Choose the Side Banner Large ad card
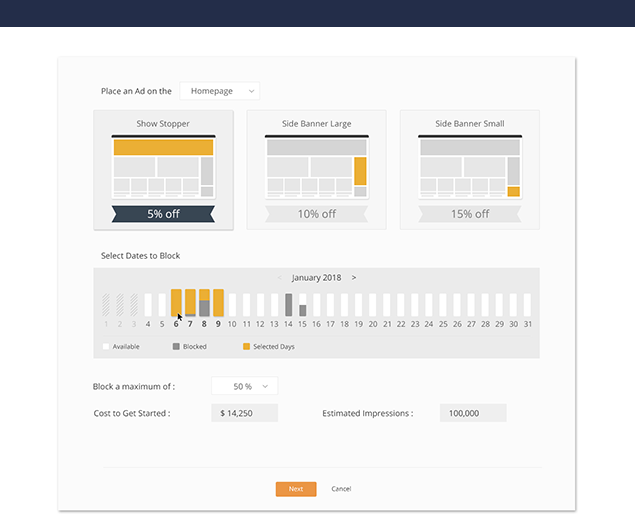Image resolution: width=635 pixels, height=532 pixels. click(317, 170)
